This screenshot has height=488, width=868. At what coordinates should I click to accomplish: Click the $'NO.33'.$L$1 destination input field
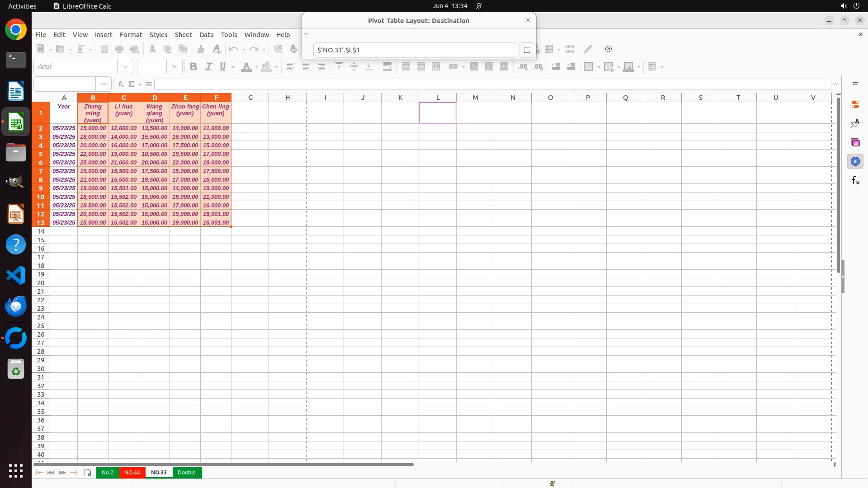pyautogui.click(x=414, y=50)
